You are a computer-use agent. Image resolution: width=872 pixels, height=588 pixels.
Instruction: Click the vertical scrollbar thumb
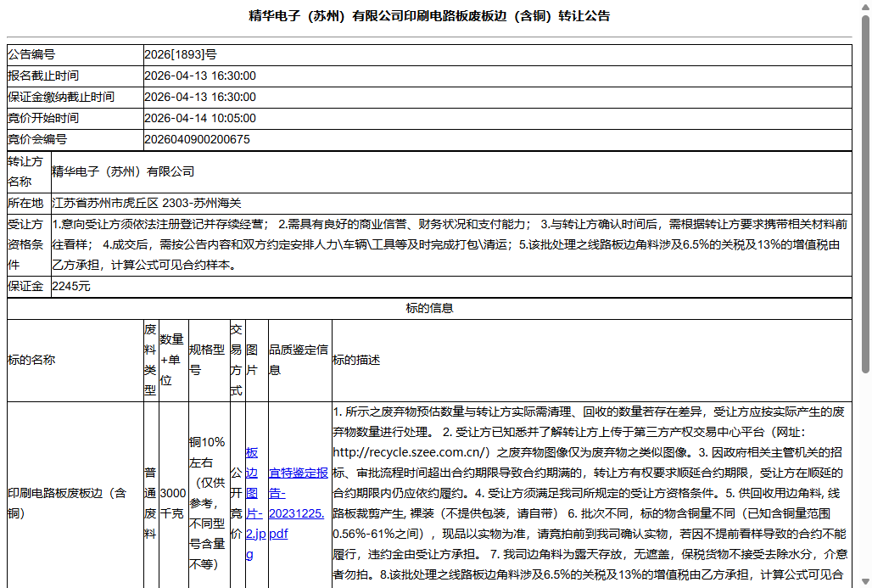865,194
